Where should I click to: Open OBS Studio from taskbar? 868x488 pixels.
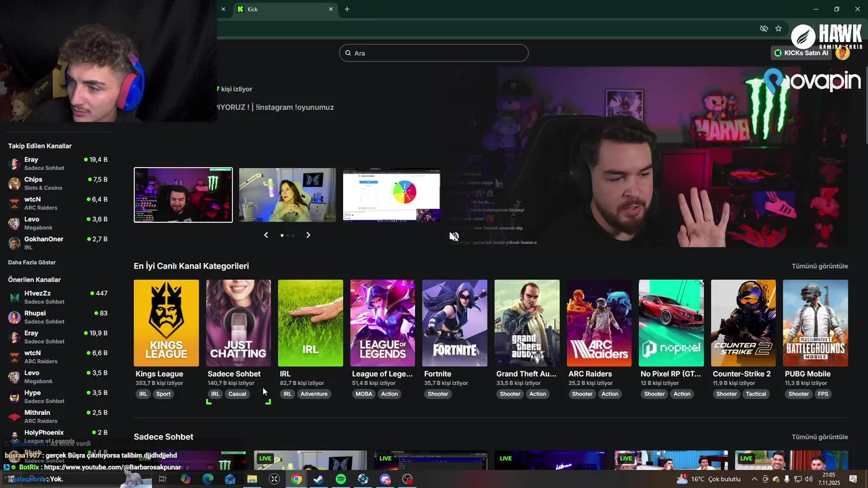[x=407, y=479]
